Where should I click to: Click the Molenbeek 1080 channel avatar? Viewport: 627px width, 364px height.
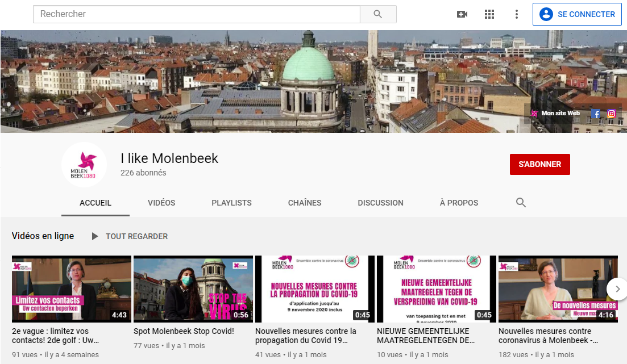click(x=84, y=165)
